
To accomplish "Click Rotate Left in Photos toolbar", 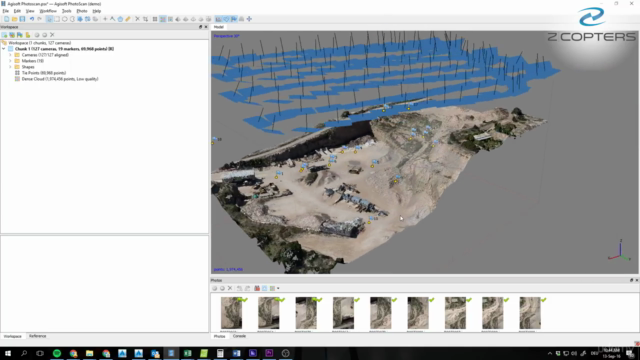I will [x=240, y=288].
